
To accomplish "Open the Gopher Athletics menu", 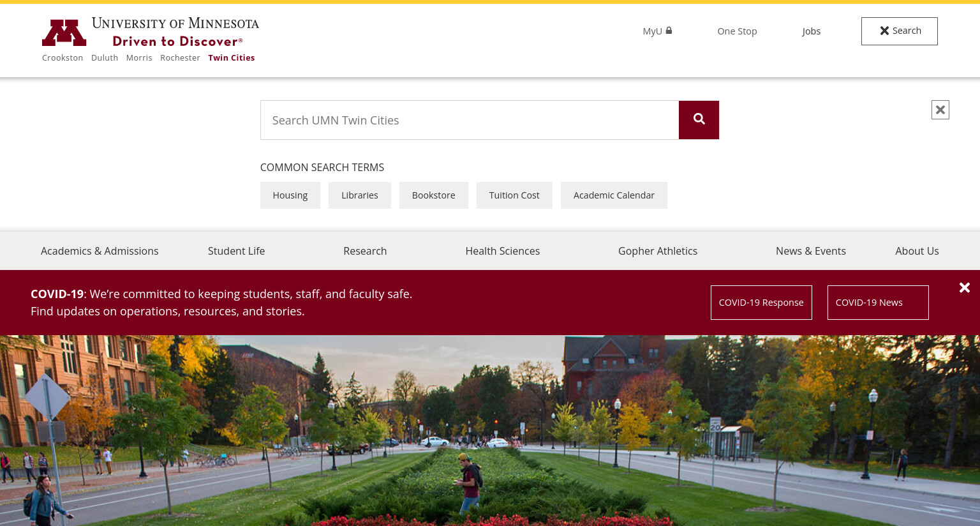I will tap(658, 251).
